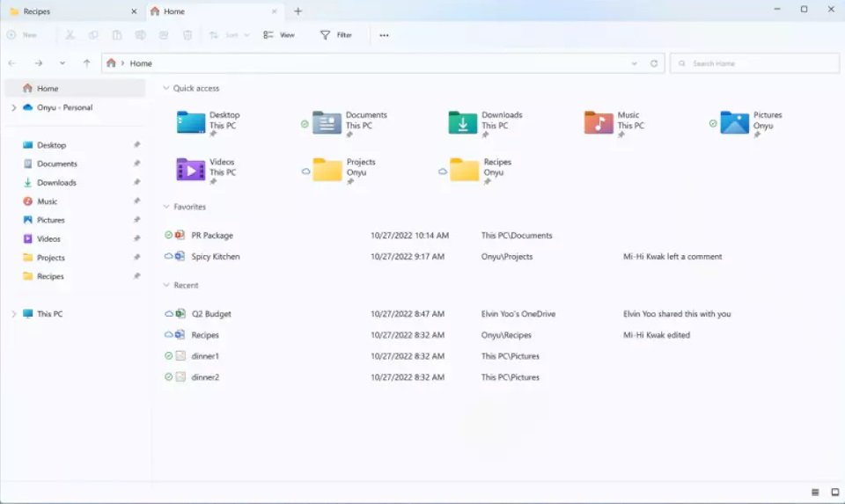Select This PC in sidebar
Image resolution: width=845 pixels, height=504 pixels.
click(49, 313)
